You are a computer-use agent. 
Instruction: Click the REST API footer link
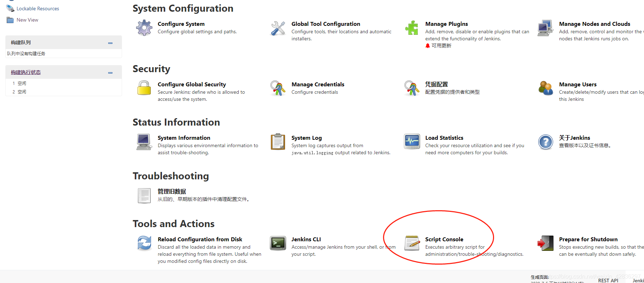point(608,280)
